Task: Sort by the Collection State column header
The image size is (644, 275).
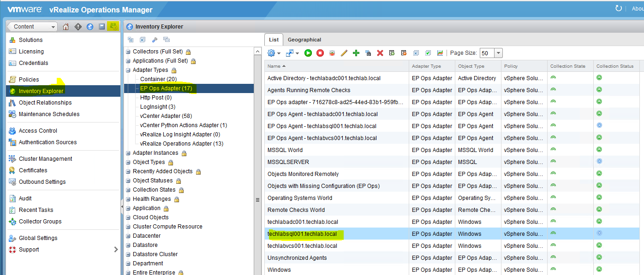Action: 570,66
